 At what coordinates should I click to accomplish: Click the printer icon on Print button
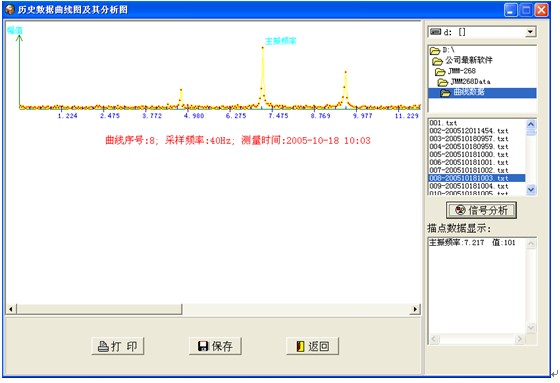pyautogui.click(x=103, y=346)
